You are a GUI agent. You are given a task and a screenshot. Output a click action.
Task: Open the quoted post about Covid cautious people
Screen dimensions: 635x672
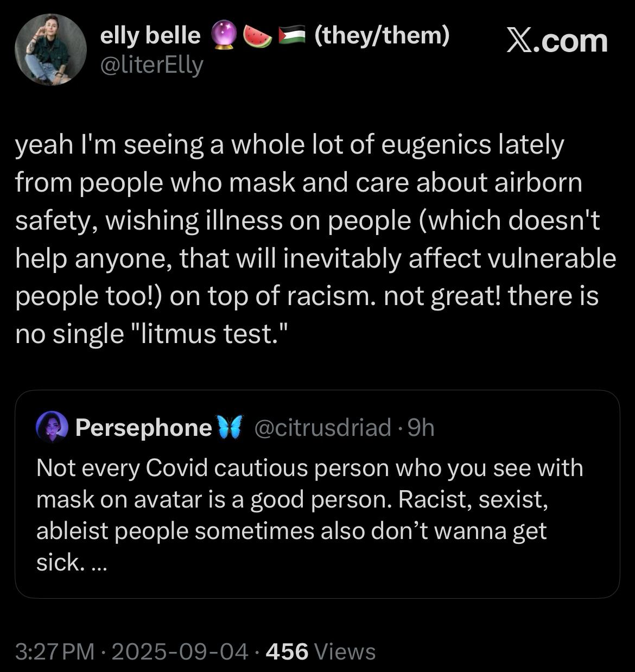click(x=309, y=499)
